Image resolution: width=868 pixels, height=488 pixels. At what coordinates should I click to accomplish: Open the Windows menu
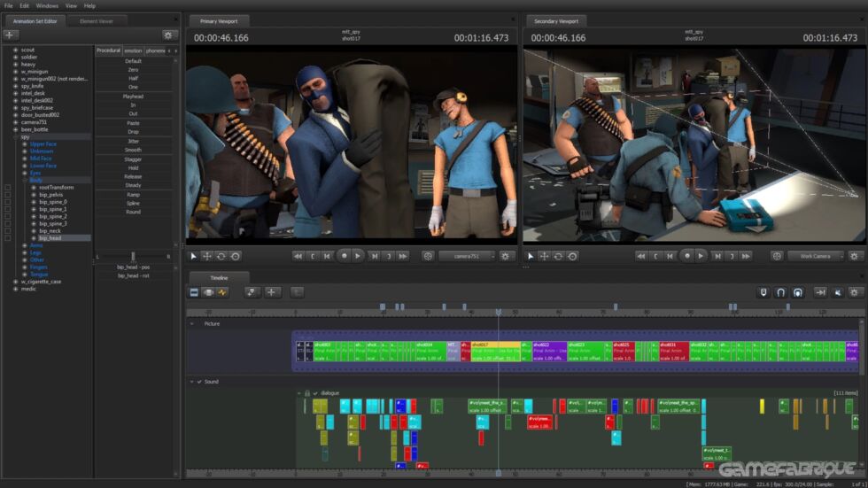coord(47,5)
